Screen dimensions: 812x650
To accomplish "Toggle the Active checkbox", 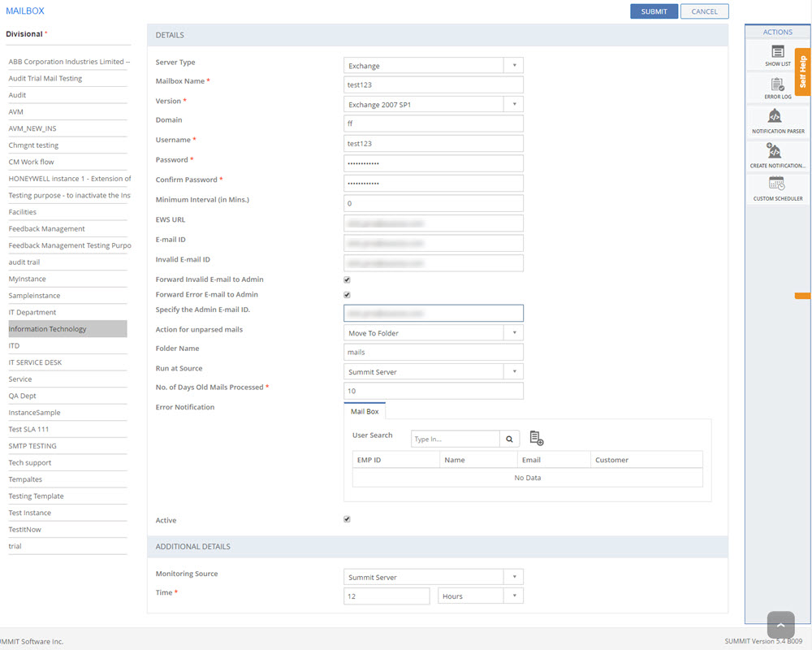I will pos(347,519).
